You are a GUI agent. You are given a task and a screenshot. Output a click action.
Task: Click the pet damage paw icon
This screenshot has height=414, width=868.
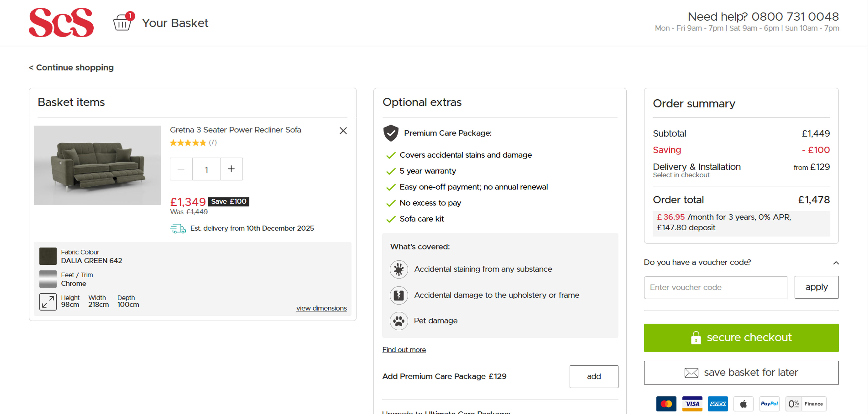coord(399,321)
